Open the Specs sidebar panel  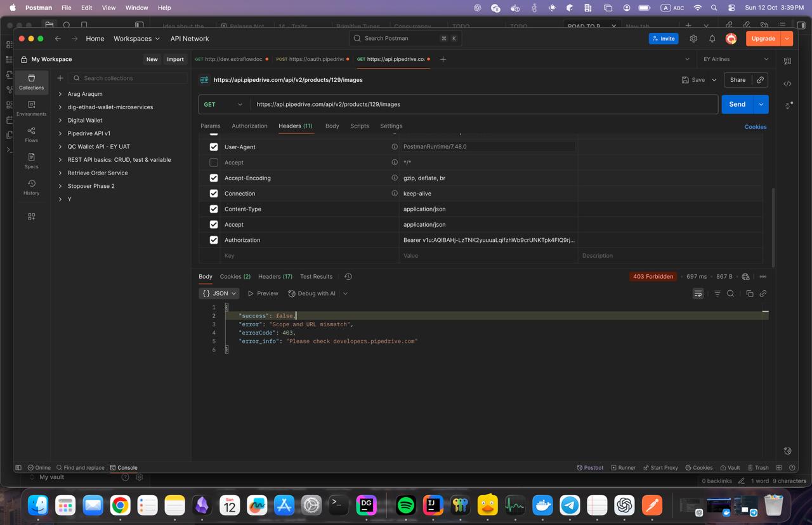(31, 161)
